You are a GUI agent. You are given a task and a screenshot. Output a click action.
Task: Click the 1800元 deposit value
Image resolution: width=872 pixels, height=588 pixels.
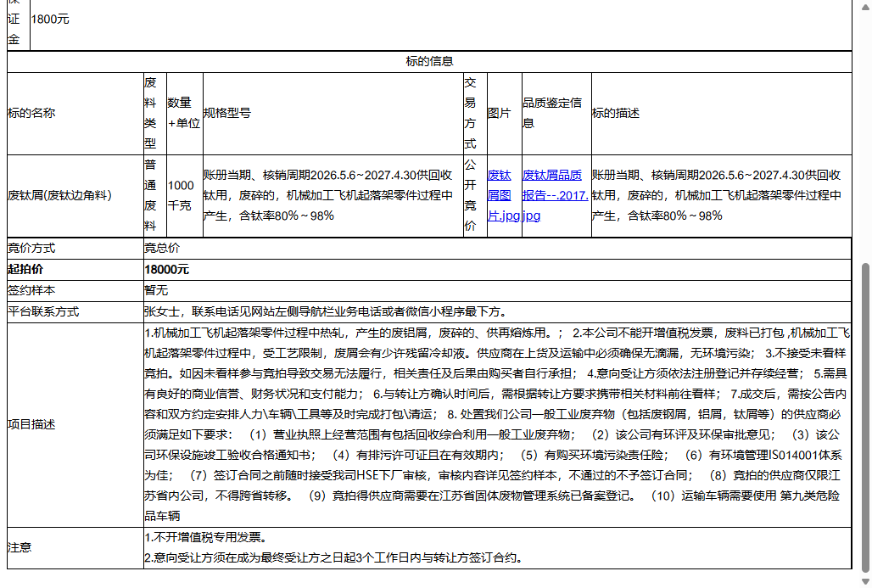(x=50, y=19)
